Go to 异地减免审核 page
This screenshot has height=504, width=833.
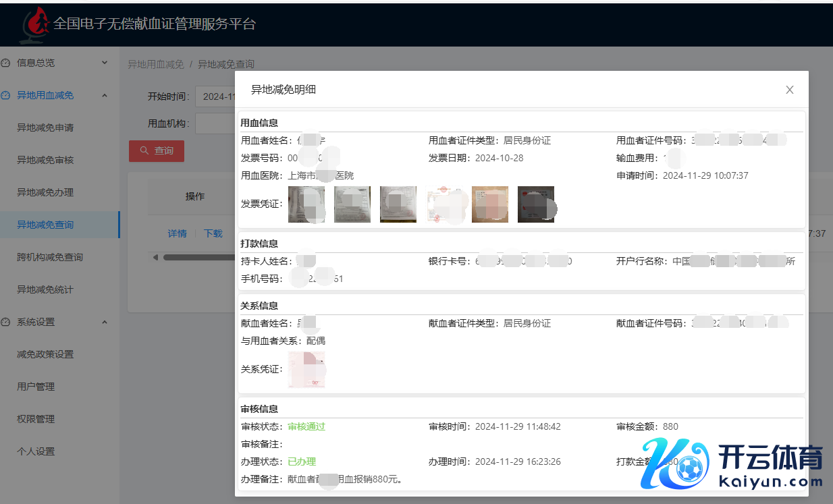(45, 160)
